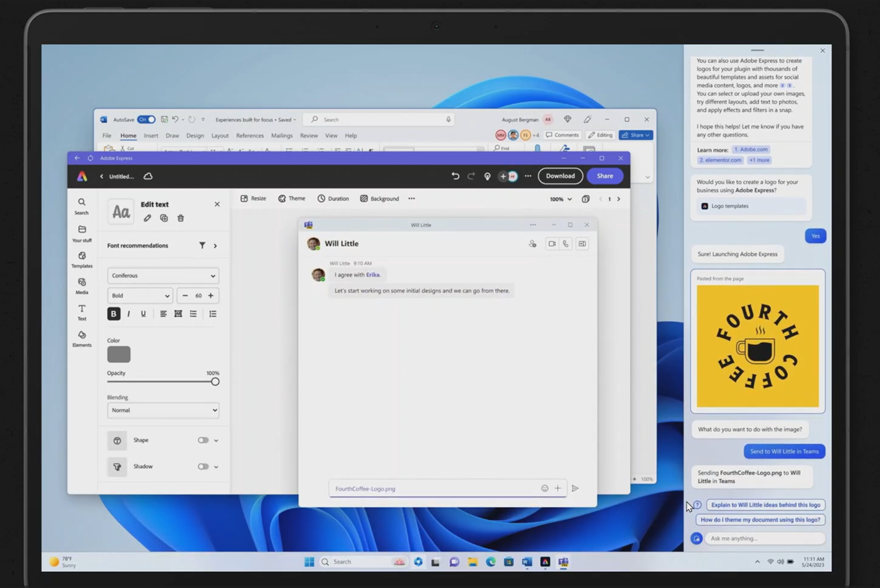This screenshot has width=880, height=588.
Task: Start a video call with Will Little
Action: click(552, 243)
